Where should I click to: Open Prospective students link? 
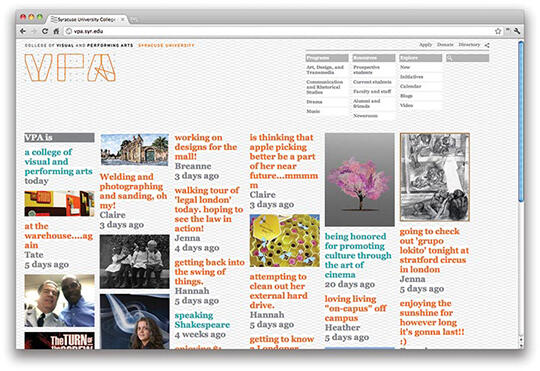click(x=366, y=70)
